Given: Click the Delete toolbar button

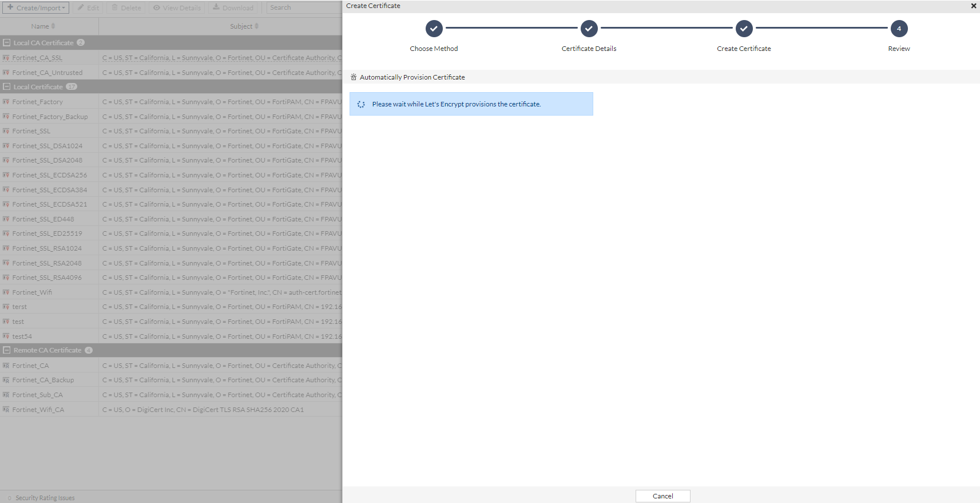Looking at the screenshot, I should 126,8.
